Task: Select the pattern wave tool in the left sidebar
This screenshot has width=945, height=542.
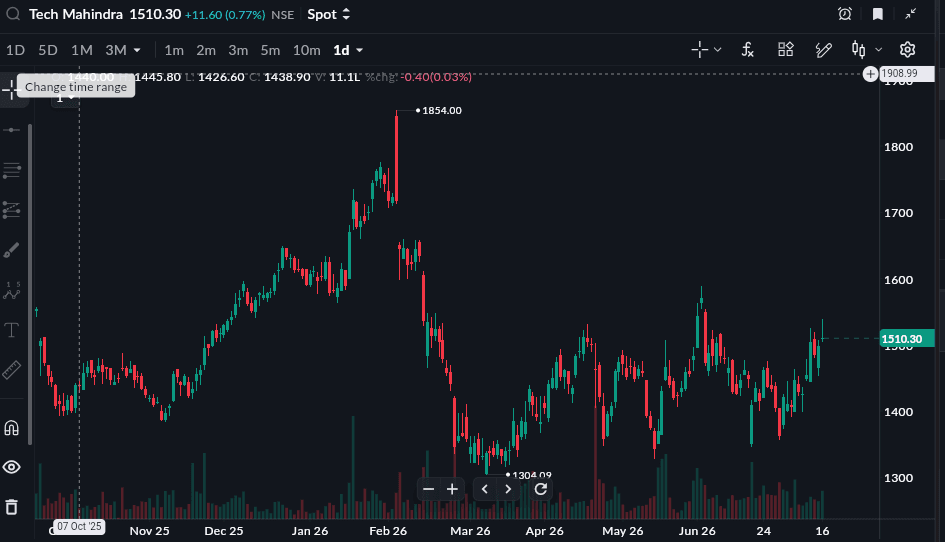Action: click(x=11, y=290)
